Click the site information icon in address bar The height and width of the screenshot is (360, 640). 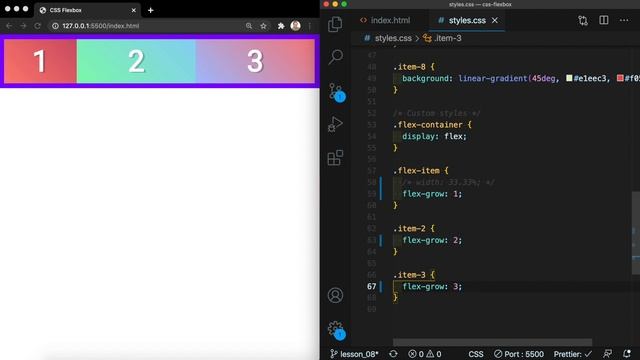[x=55, y=26]
